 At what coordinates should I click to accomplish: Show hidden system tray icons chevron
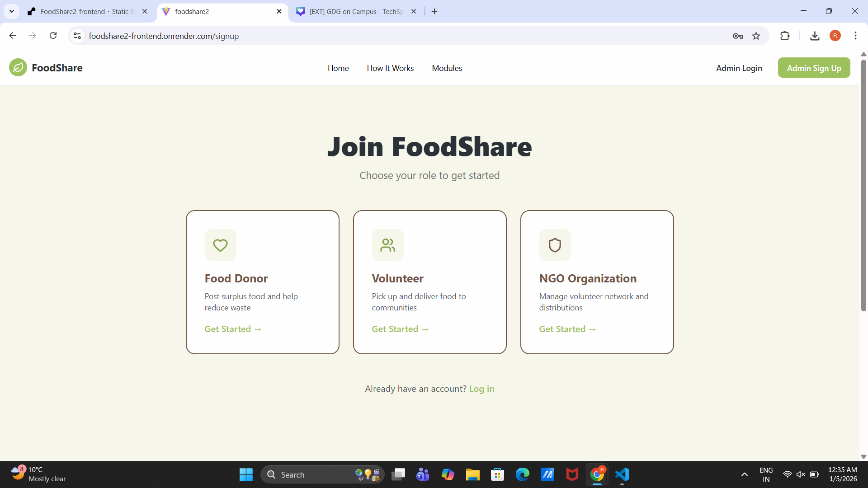pyautogui.click(x=744, y=474)
